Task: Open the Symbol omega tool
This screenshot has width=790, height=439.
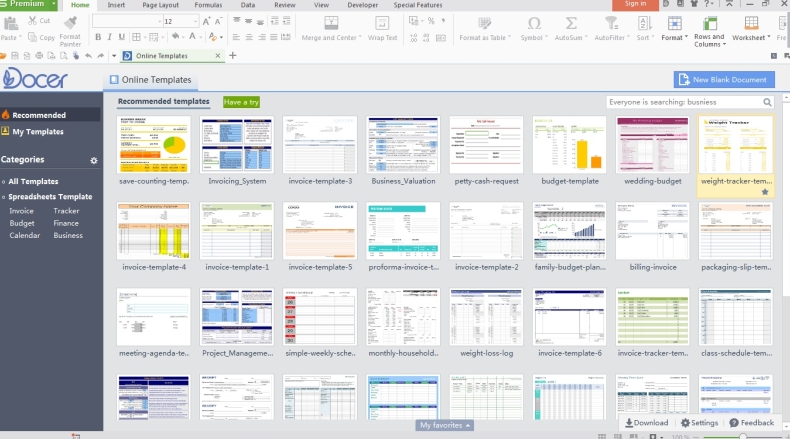Action: 533,23
